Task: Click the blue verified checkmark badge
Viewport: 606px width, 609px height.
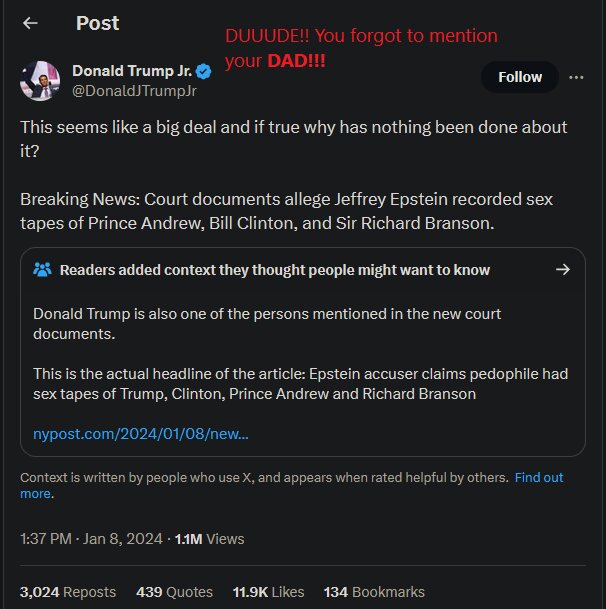Action: point(204,71)
